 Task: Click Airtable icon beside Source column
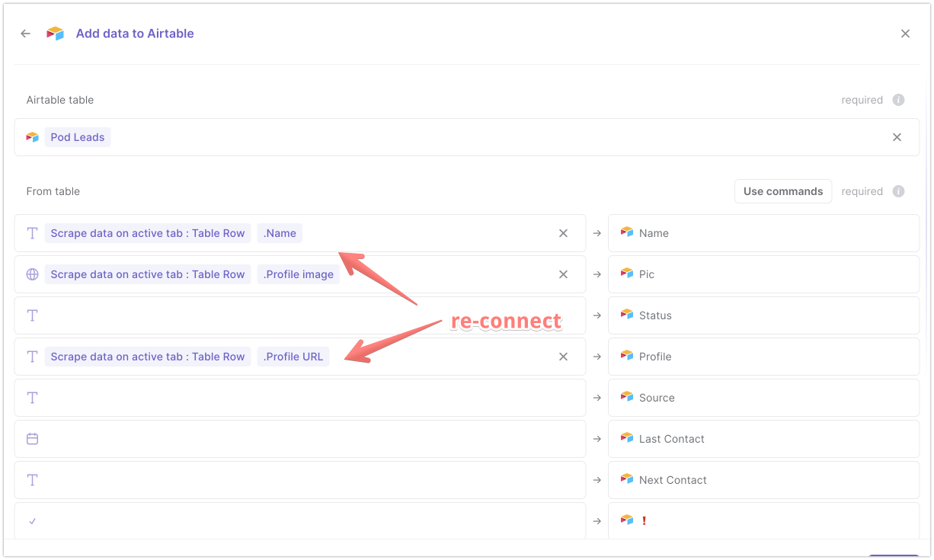[627, 397]
